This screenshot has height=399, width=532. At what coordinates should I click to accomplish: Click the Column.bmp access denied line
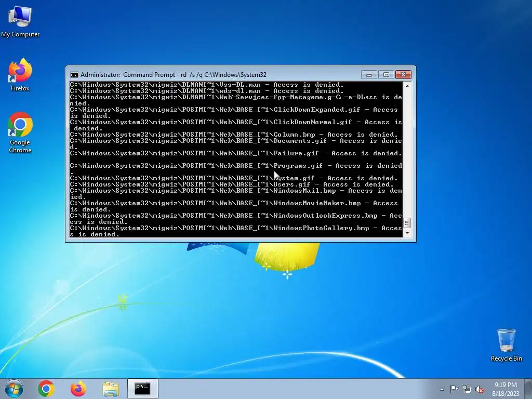(x=234, y=135)
